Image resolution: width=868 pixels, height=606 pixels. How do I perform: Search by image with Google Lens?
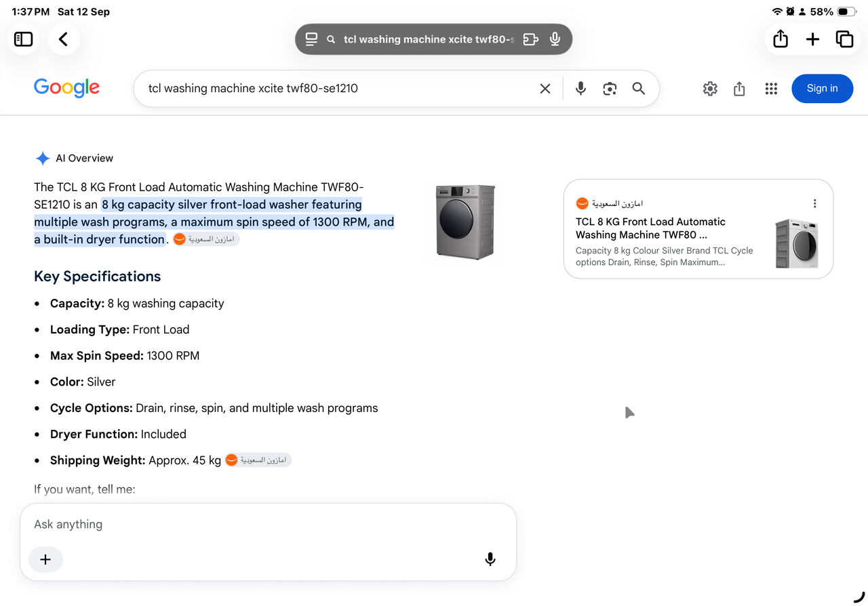[610, 89]
